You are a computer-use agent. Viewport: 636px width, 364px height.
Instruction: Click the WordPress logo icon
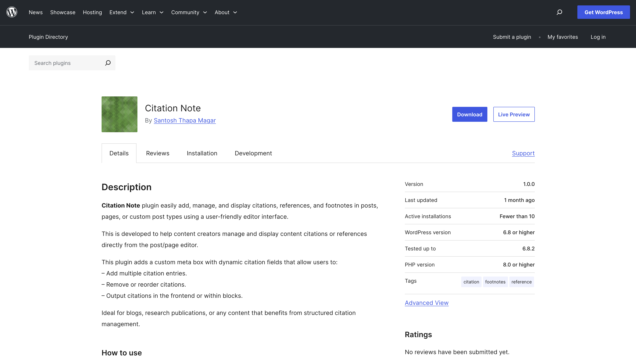tap(12, 12)
